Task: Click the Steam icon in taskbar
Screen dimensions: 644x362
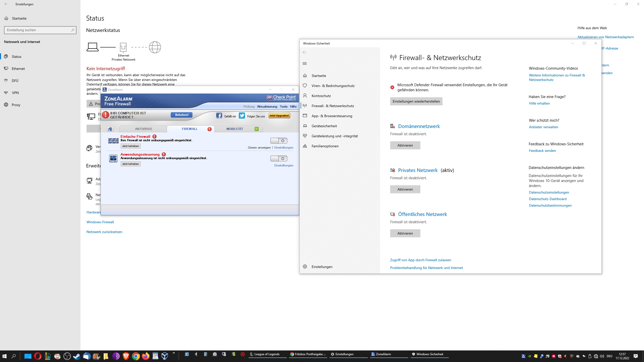Action: click(x=77, y=356)
